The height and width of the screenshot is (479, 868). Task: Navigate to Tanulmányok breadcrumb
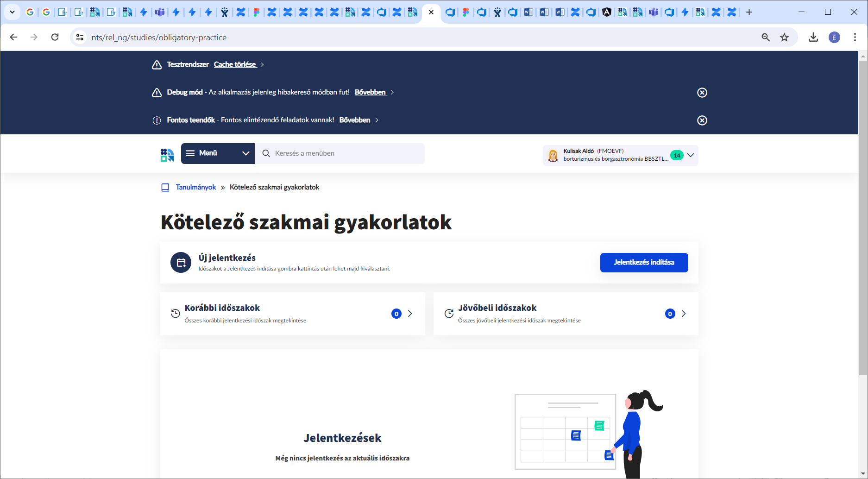click(x=195, y=187)
